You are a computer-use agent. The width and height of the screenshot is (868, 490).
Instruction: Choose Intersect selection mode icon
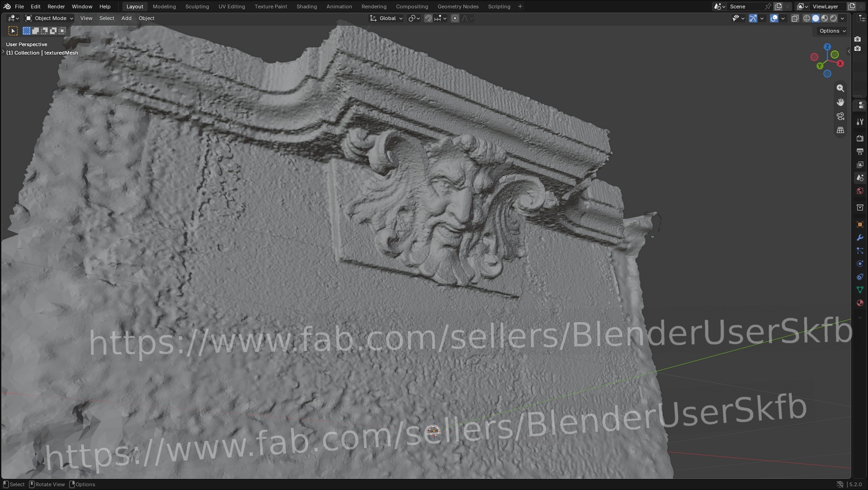pyautogui.click(x=62, y=31)
